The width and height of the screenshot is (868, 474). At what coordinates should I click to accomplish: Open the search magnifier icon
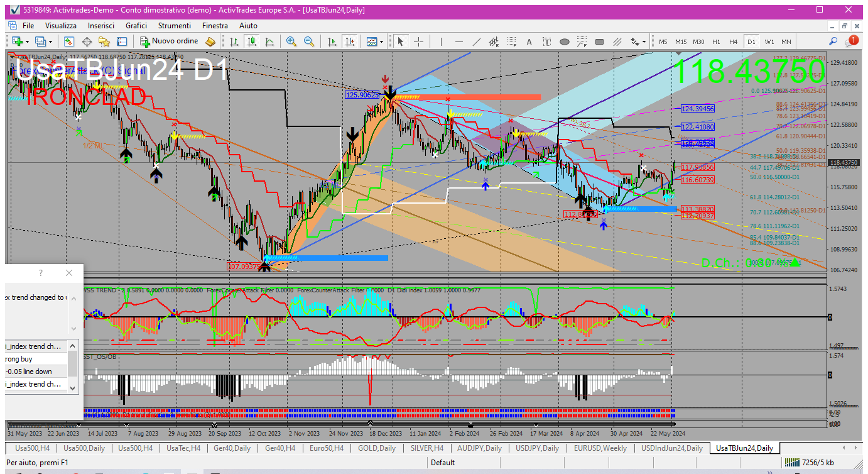pos(833,41)
